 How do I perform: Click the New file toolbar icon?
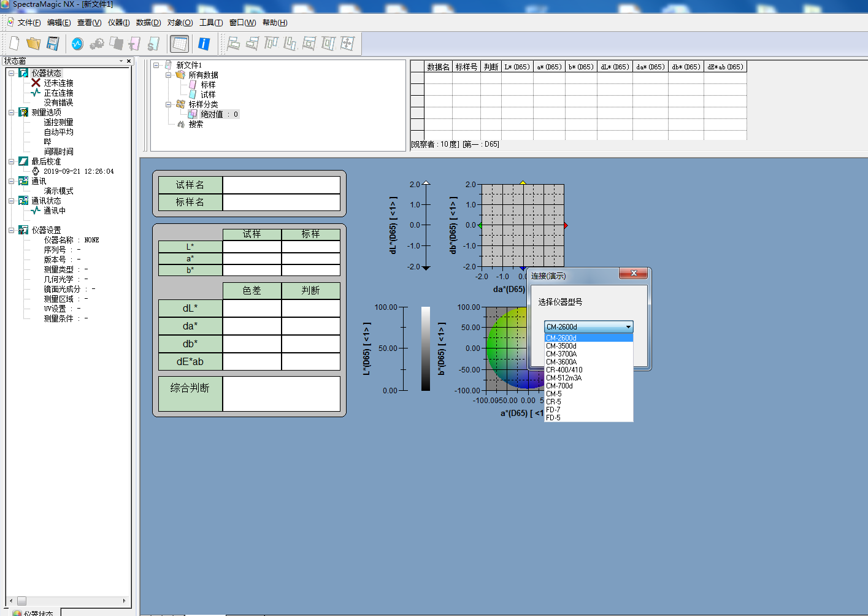click(x=14, y=44)
